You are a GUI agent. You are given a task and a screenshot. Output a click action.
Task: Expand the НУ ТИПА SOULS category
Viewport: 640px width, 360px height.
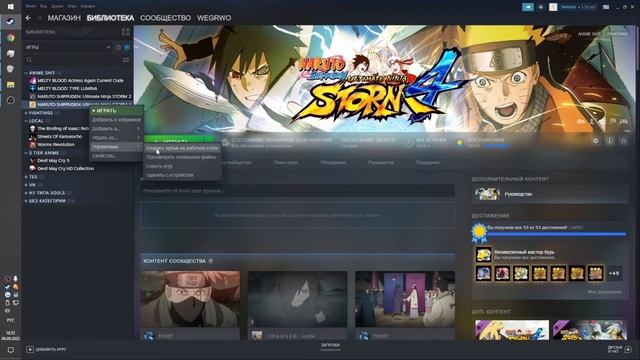26,193
